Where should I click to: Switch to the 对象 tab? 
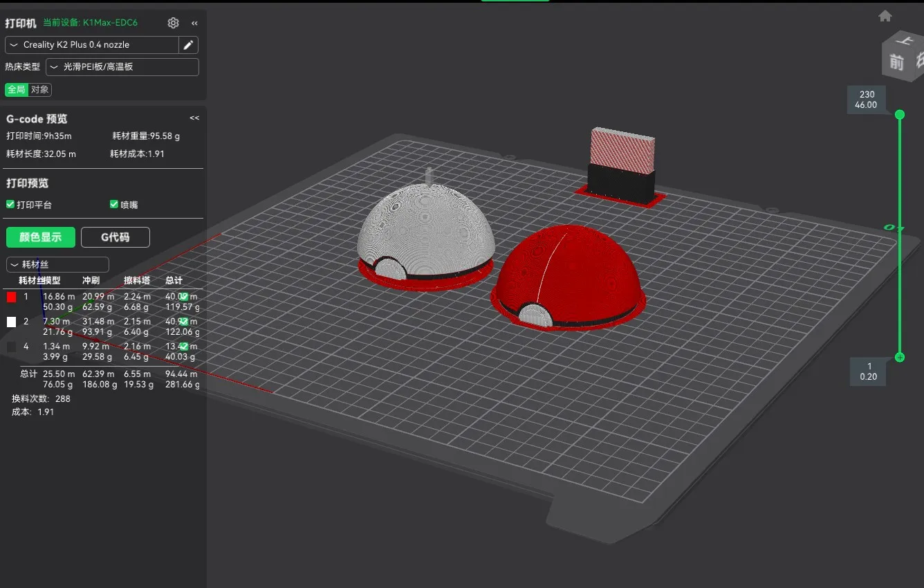point(40,89)
